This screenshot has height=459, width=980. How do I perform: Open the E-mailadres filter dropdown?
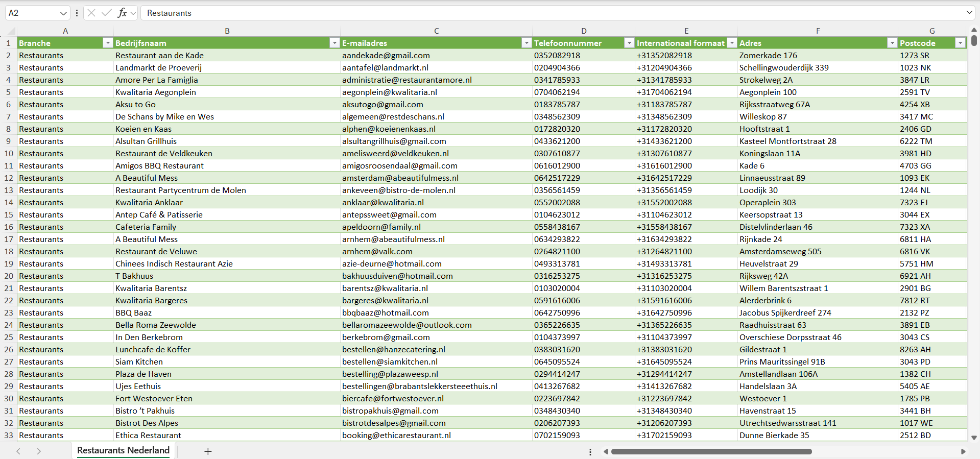(x=527, y=43)
